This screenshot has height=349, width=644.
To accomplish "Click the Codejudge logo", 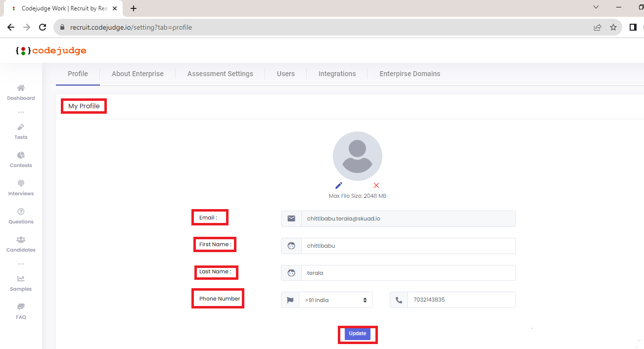I will [x=51, y=50].
